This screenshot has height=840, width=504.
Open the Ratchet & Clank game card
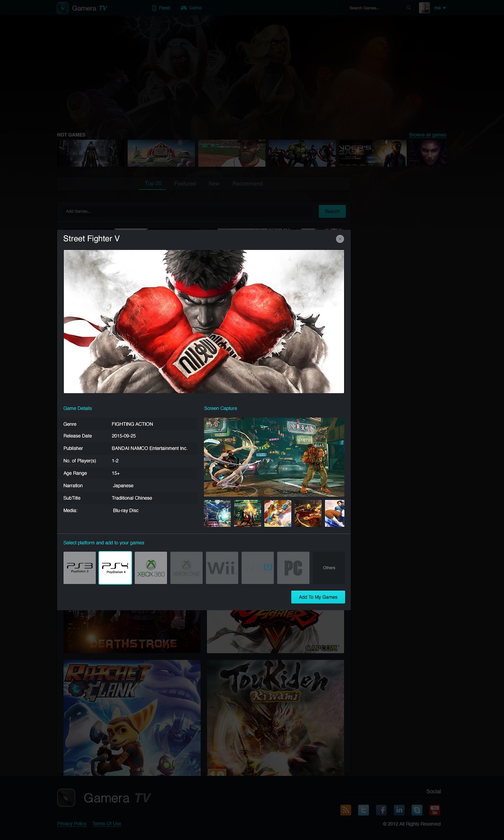pyautogui.click(x=132, y=718)
